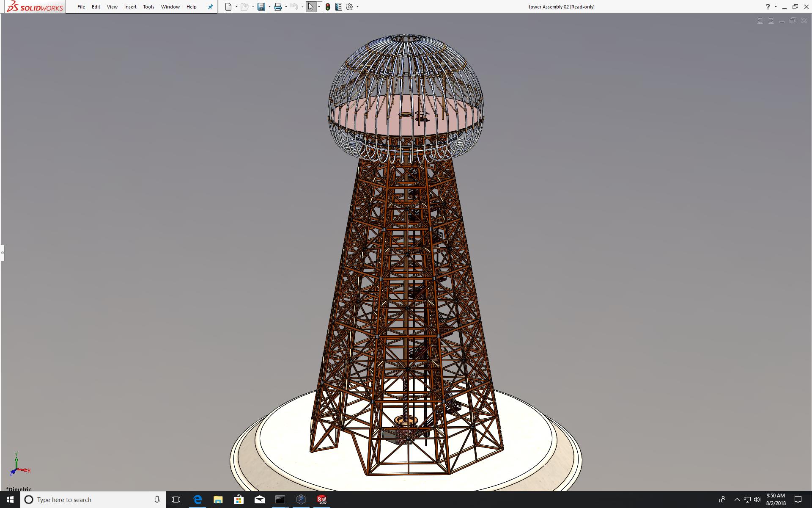Screen dimensions: 812x508
Task: Click the New document icon
Action: point(228,7)
